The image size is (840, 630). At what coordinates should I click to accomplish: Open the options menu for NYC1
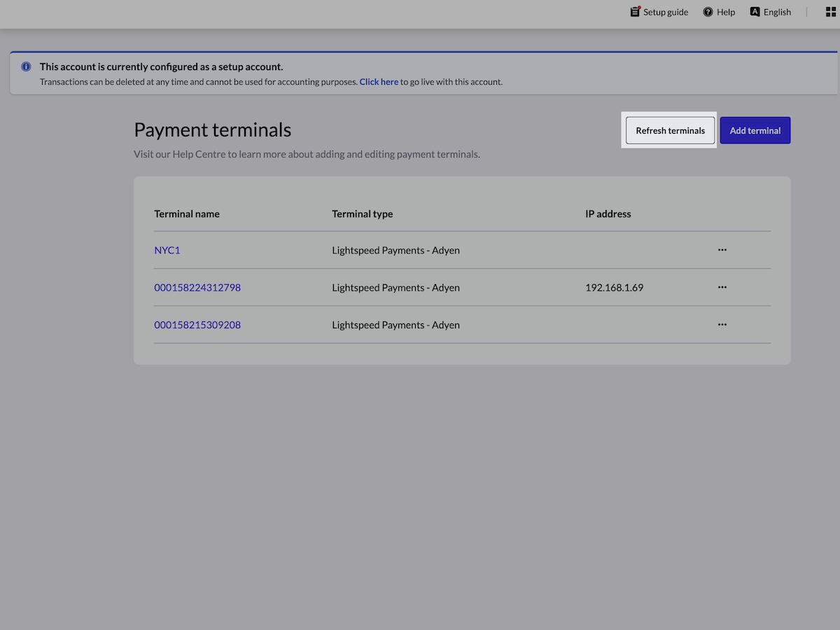tap(722, 250)
